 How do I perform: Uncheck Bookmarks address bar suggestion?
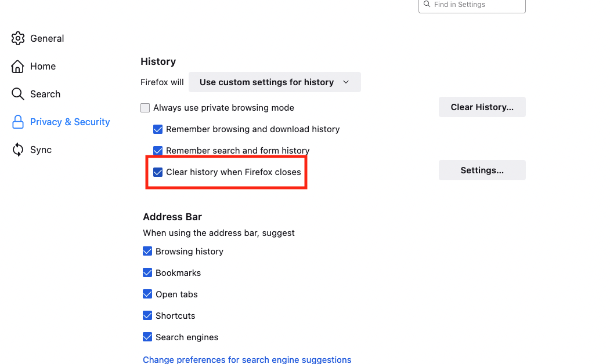click(x=147, y=272)
